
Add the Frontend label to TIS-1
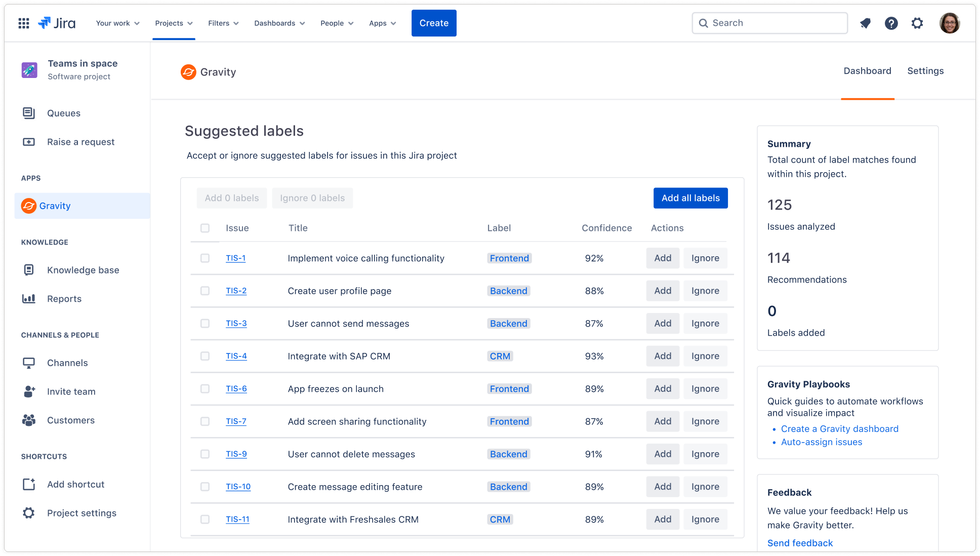(663, 258)
